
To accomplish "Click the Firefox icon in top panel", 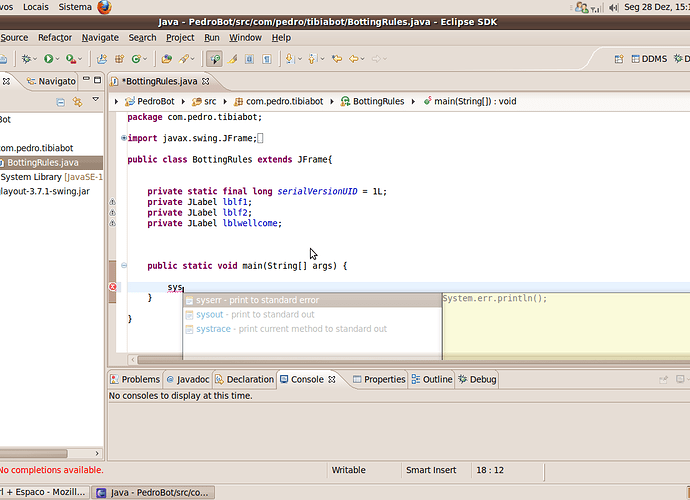I will click(104, 7).
